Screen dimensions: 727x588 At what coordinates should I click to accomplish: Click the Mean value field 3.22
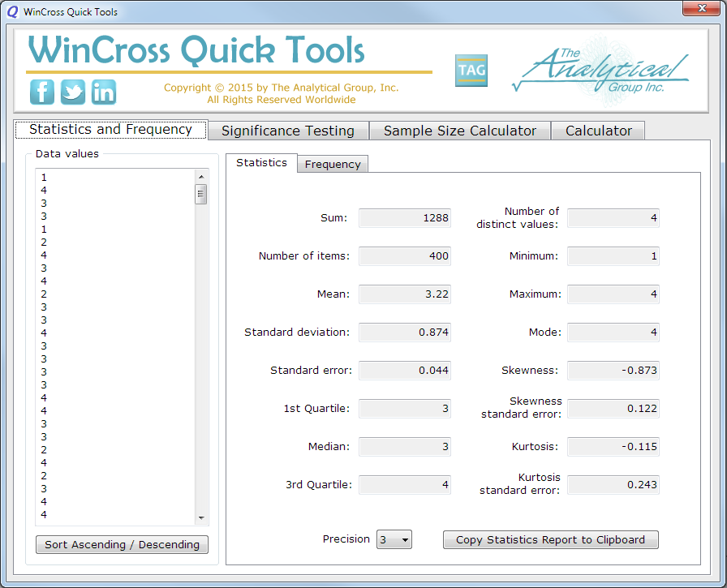pos(405,294)
